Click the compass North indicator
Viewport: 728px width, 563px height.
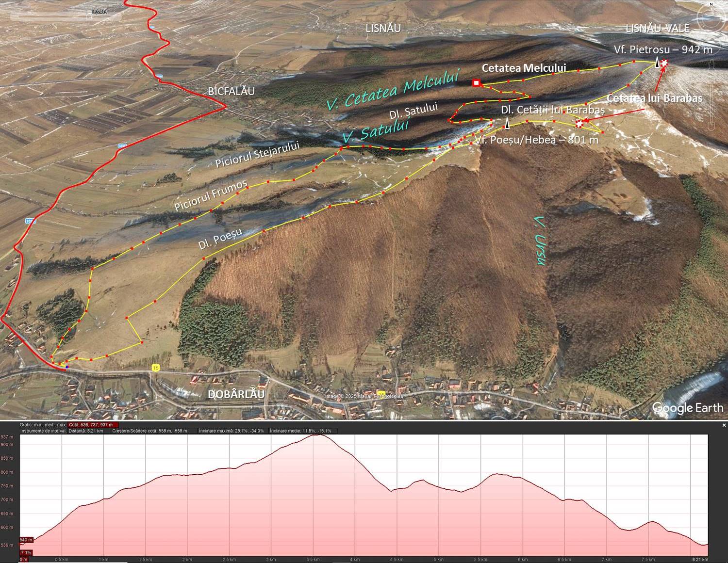click(712, 4)
